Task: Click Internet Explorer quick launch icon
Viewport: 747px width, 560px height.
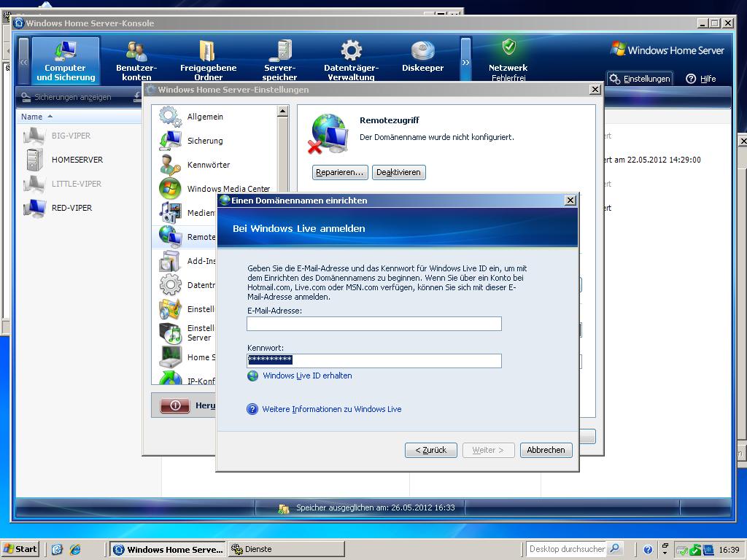Action: [x=75, y=549]
